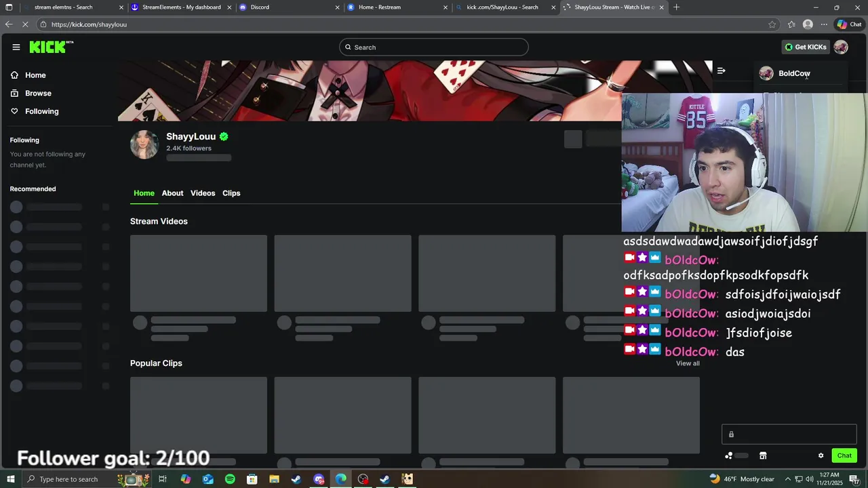Open the Kick hamburger sidebar menu

(x=16, y=47)
